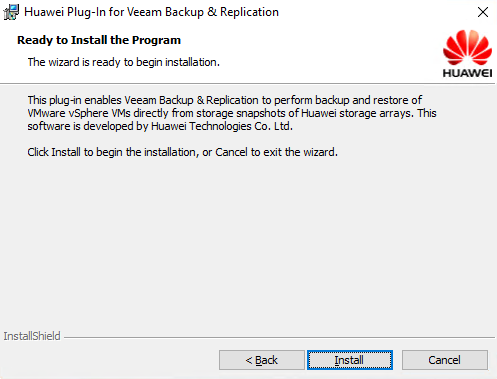Go to the previous step with Back

click(262, 360)
